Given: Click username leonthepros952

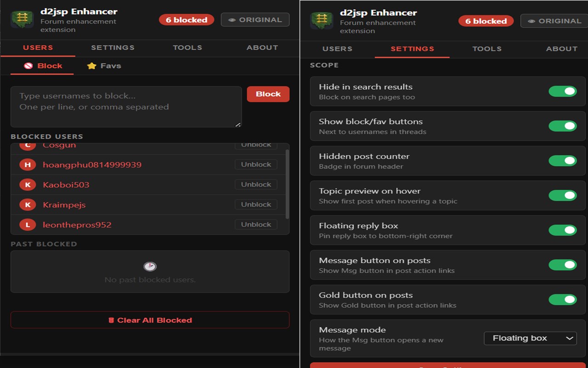Looking at the screenshot, I should (x=77, y=225).
